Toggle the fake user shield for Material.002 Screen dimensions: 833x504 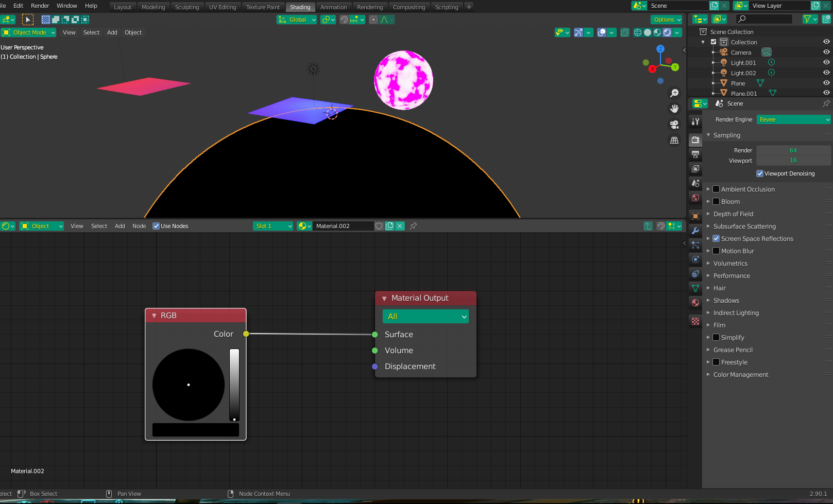(x=379, y=226)
